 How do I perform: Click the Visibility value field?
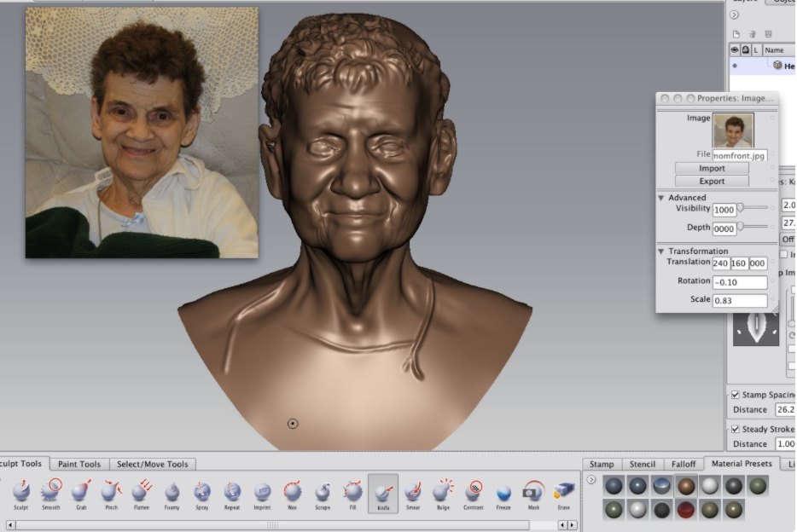[724, 210]
